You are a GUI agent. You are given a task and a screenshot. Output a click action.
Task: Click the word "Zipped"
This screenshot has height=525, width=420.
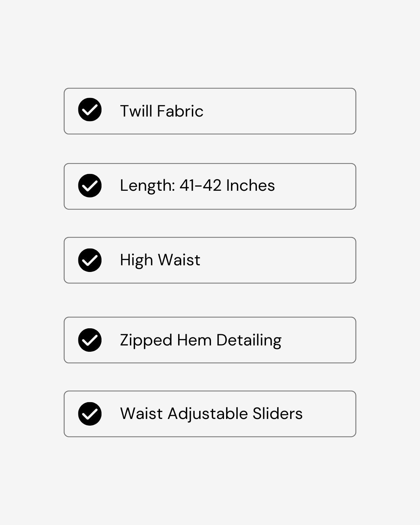tap(146, 340)
